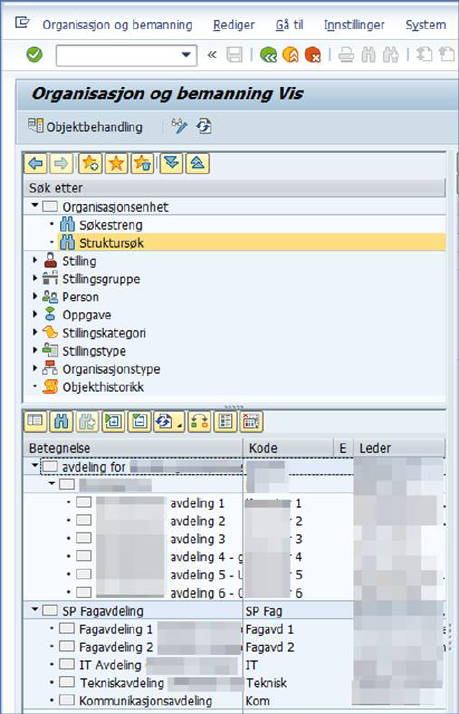459x714 pixels.
Task: Click the green Enter checkmark icon
Action: 34,55
